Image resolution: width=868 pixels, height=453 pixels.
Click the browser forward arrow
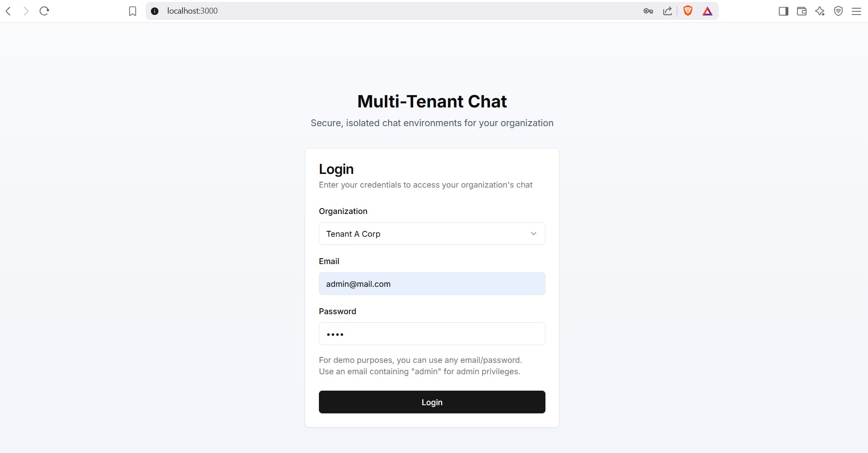(26, 11)
